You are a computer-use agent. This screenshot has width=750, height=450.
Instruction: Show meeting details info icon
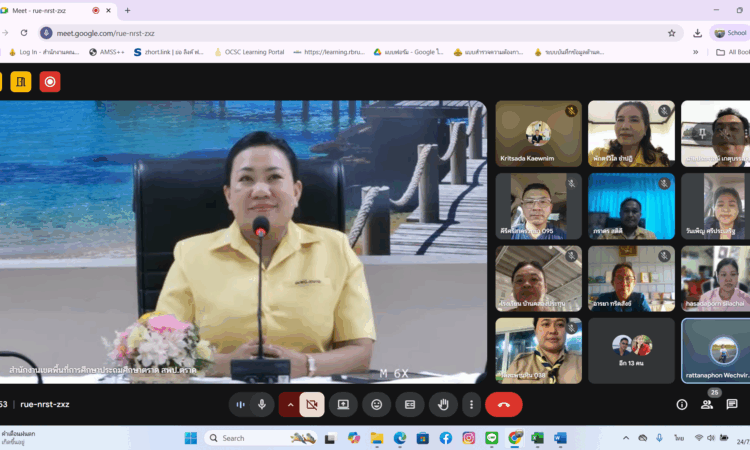pyautogui.click(x=682, y=405)
